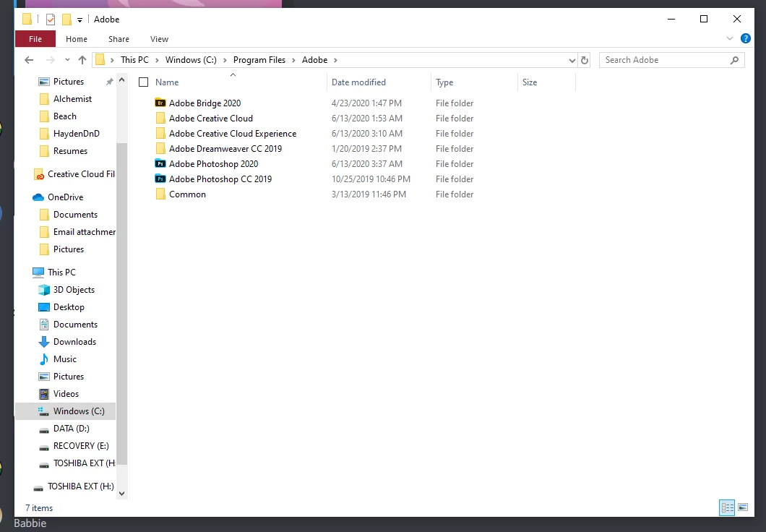This screenshot has width=766, height=532.
Task: Expand chevron after Adobe breadcrumb
Action: (x=335, y=60)
